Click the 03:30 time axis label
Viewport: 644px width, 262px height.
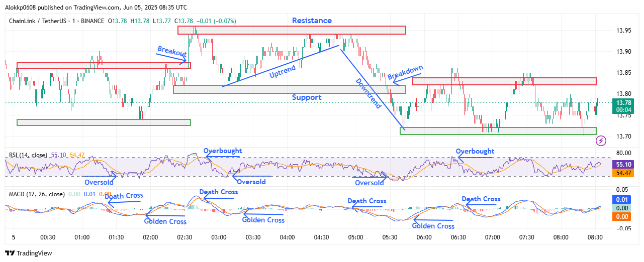point(253,237)
